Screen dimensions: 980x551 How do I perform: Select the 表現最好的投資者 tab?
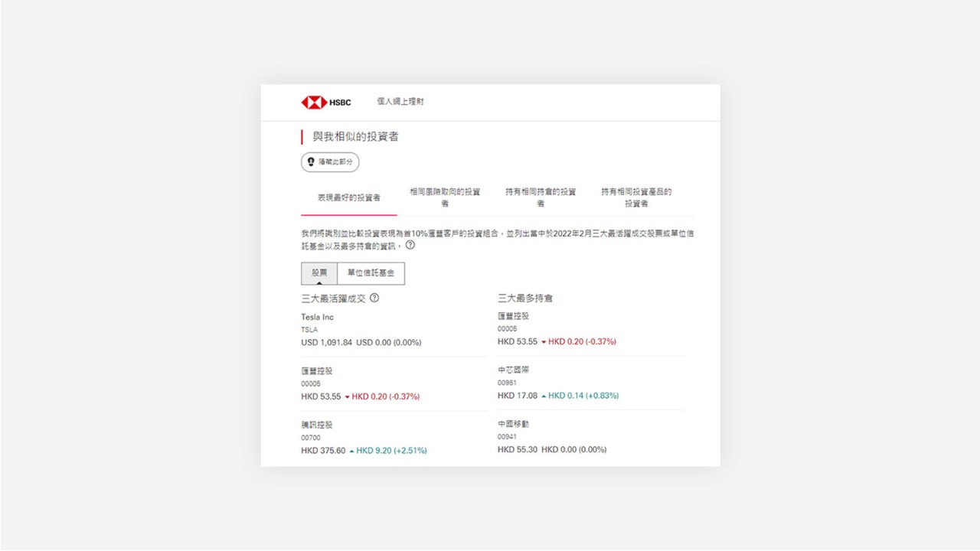[349, 197]
